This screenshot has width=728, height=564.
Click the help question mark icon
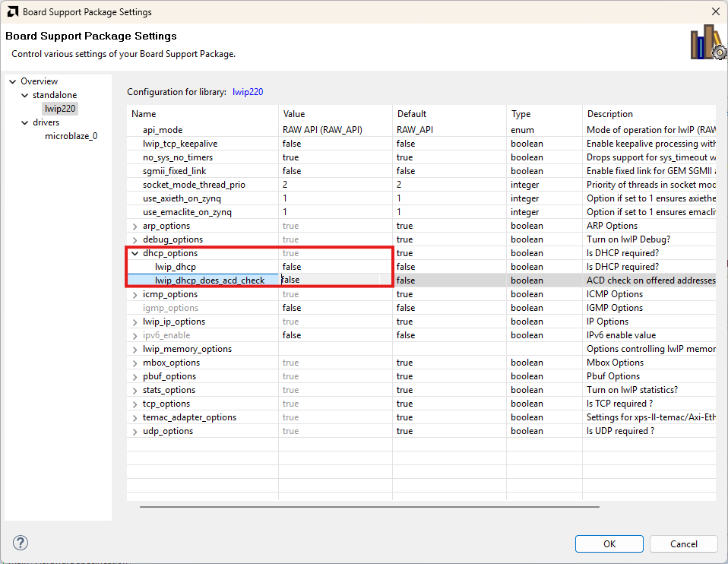21,543
